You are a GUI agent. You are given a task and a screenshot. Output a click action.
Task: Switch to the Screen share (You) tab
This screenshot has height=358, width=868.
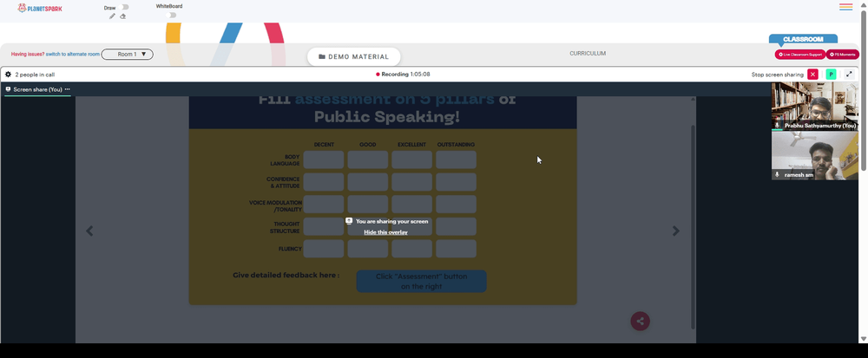coord(37,89)
